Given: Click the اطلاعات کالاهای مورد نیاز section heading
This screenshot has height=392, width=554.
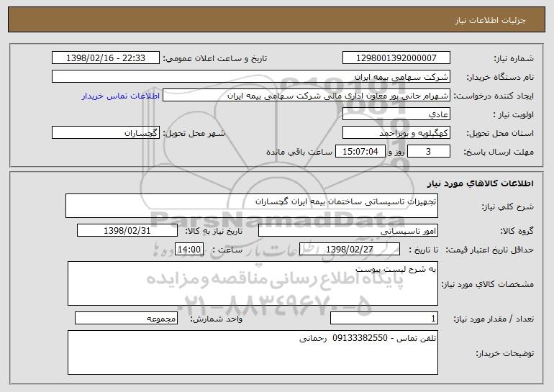Looking at the screenshot, I should [x=480, y=183].
